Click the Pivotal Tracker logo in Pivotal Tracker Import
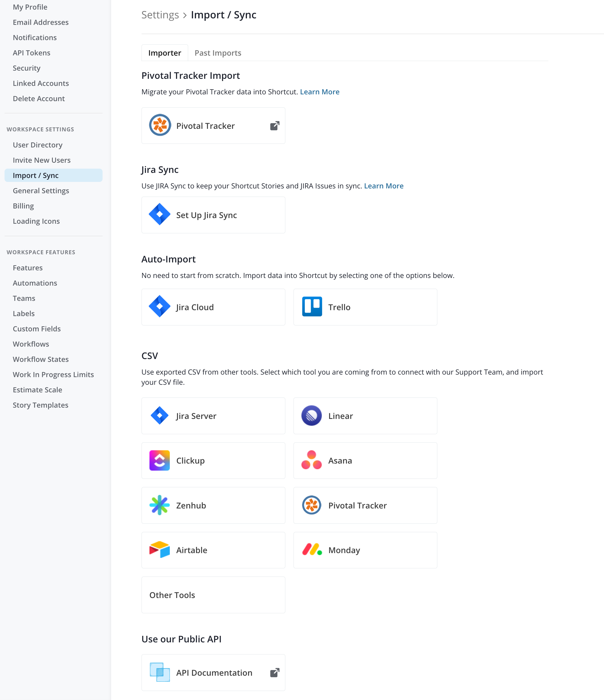Viewport: 604px width, 700px height. click(160, 125)
